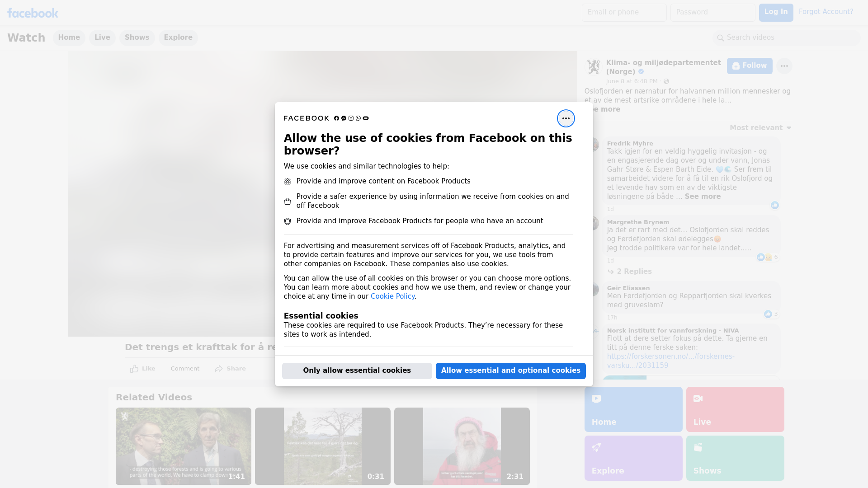Image resolution: width=868 pixels, height=488 pixels.
Task: Click the Shows tile clapperboard icon
Action: [698, 447]
